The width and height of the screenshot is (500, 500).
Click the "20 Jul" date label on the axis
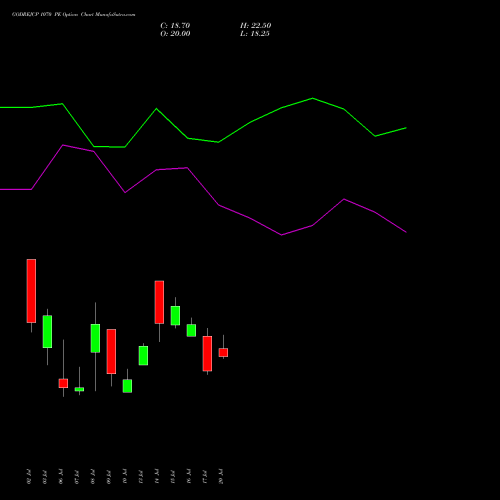(221, 477)
